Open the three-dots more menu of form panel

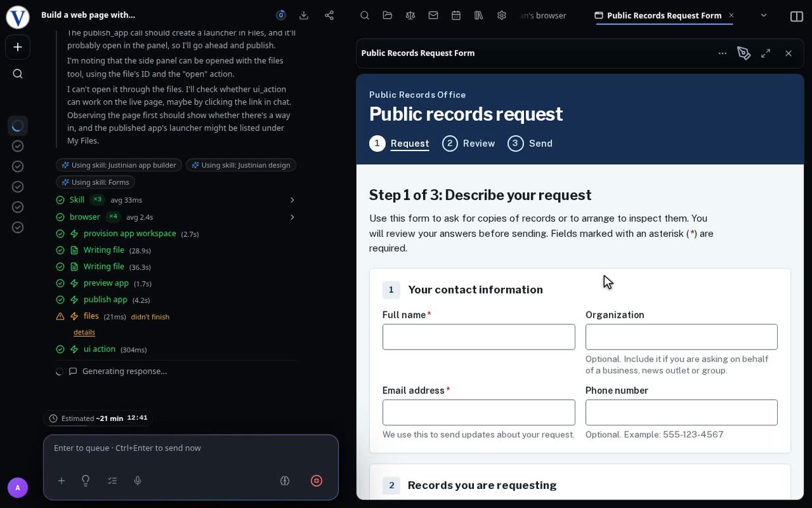pyautogui.click(x=722, y=53)
